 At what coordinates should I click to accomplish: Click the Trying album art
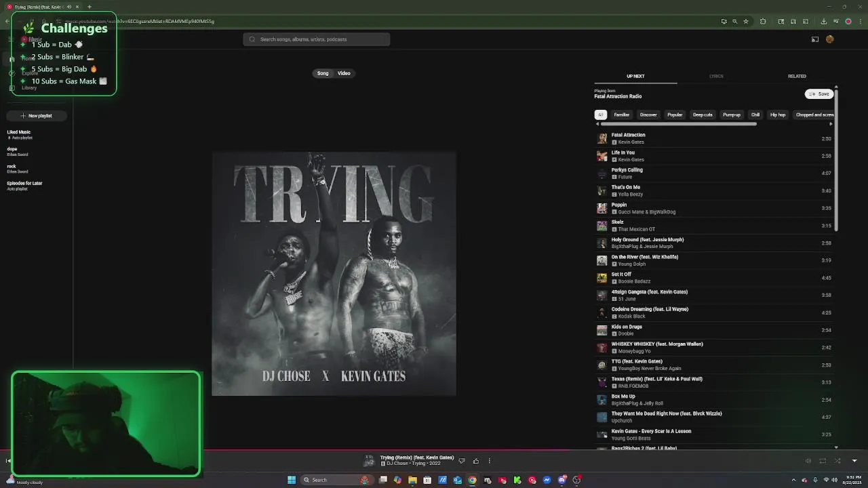pyautogui.click(x=334, y=274)
